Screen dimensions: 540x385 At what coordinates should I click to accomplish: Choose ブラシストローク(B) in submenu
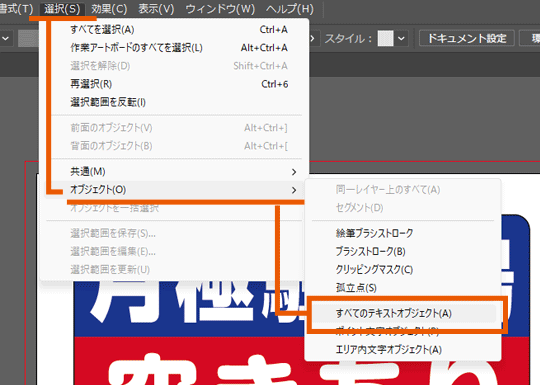403,251
